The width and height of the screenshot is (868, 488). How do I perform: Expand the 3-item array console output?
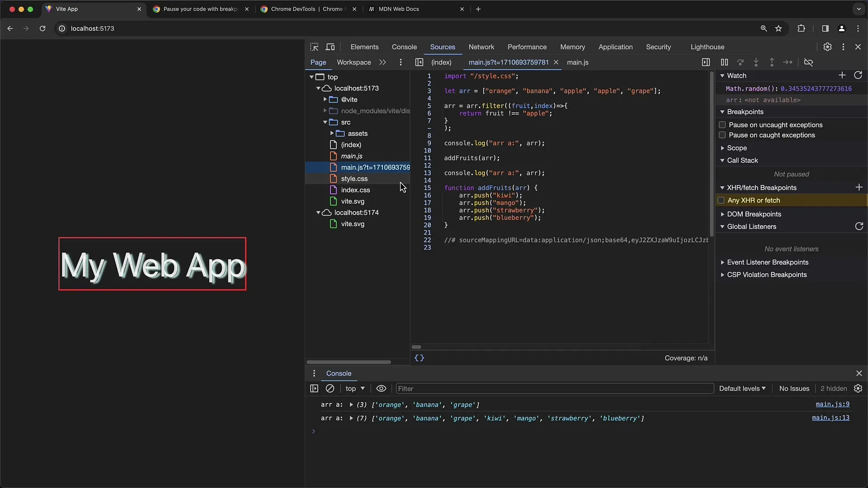tap(351, 405)
